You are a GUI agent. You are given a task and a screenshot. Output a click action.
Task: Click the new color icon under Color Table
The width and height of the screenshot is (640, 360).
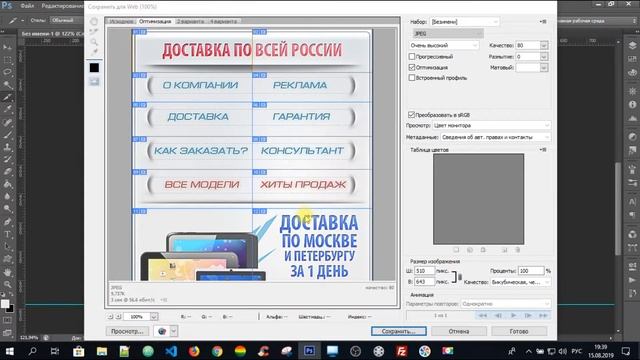(x=504, y=250)
